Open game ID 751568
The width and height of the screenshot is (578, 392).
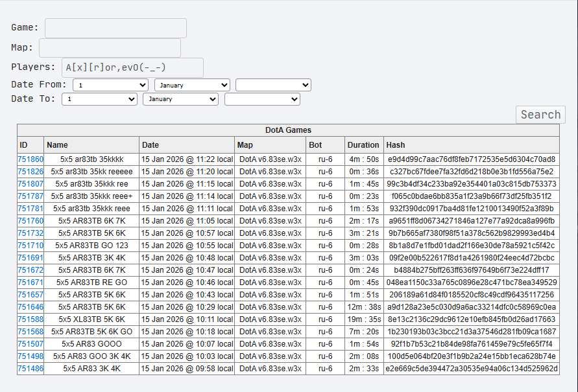tap(30, 332)
